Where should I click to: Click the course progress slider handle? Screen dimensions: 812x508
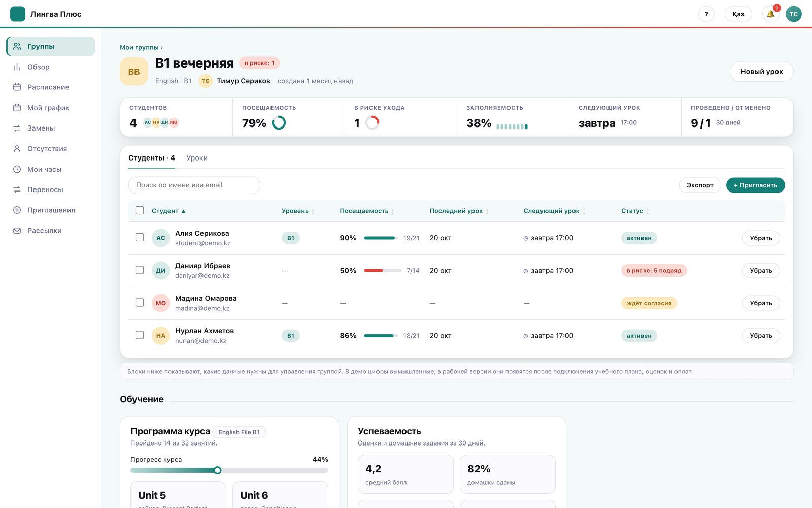click(218, 470)
